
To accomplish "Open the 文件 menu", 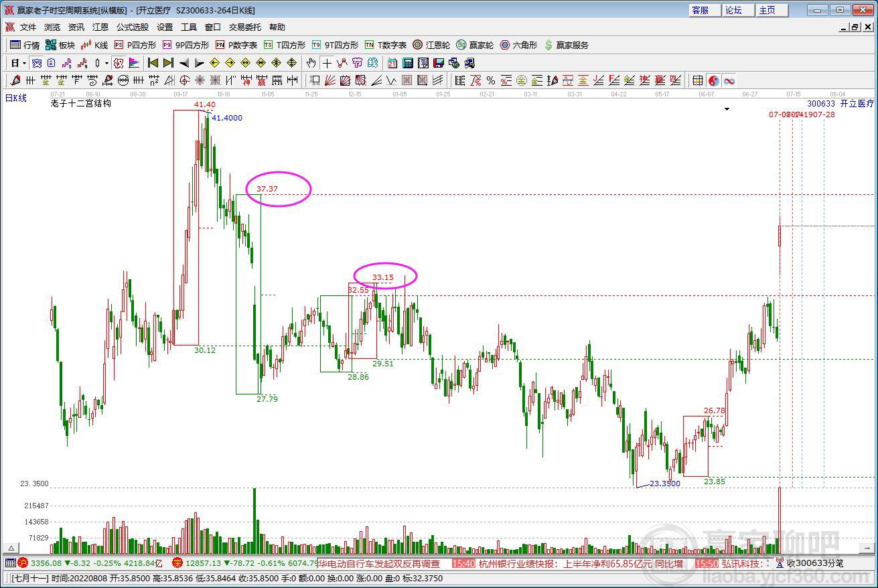I will (x=28, y=27).
